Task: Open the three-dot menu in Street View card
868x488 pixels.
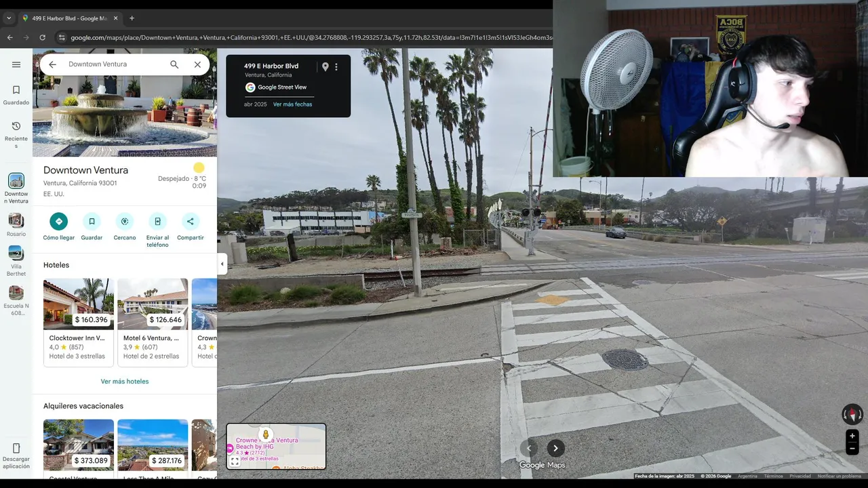Action: pyautogui.click(x=336, y=66)
